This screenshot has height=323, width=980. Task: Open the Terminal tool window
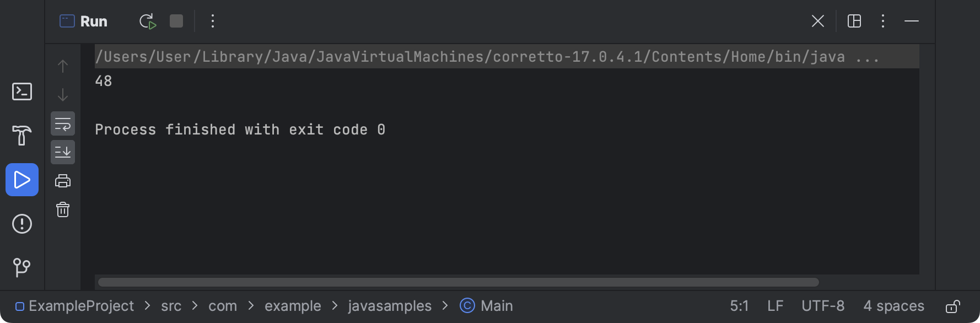22,91
